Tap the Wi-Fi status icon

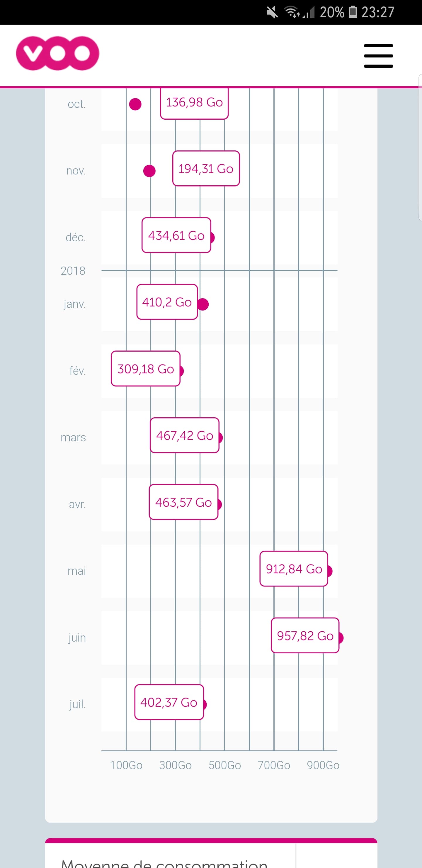[292, 12]
